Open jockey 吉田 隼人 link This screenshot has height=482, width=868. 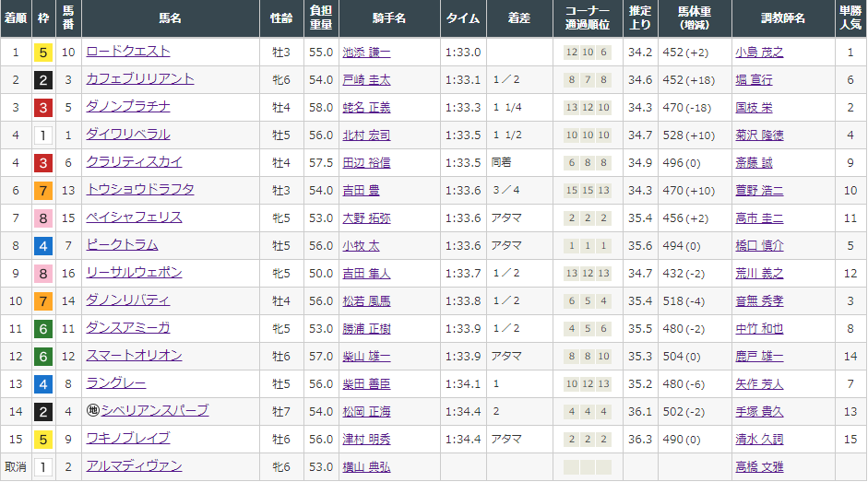(x=366, y=274)
